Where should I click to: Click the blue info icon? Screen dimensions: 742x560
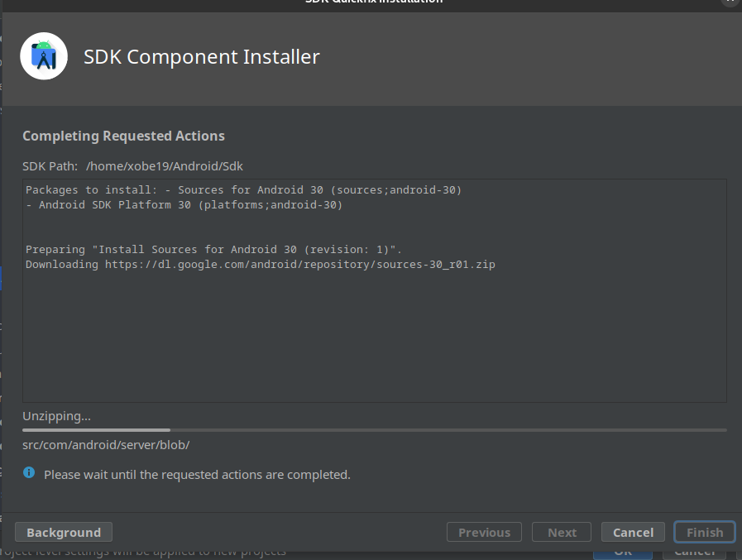31,474
